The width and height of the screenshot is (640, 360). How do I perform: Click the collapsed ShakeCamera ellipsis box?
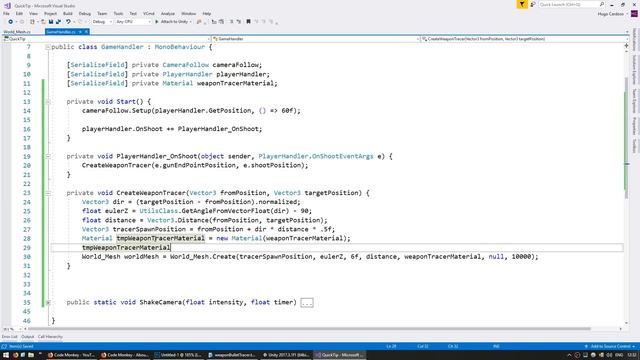[x=307, y=302]
